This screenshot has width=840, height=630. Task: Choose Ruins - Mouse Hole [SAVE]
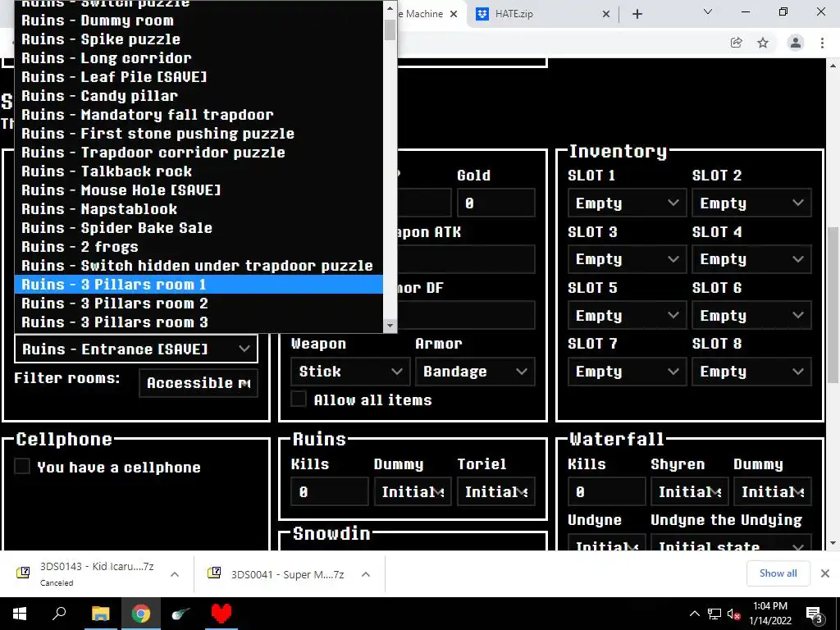click(199, 190)
